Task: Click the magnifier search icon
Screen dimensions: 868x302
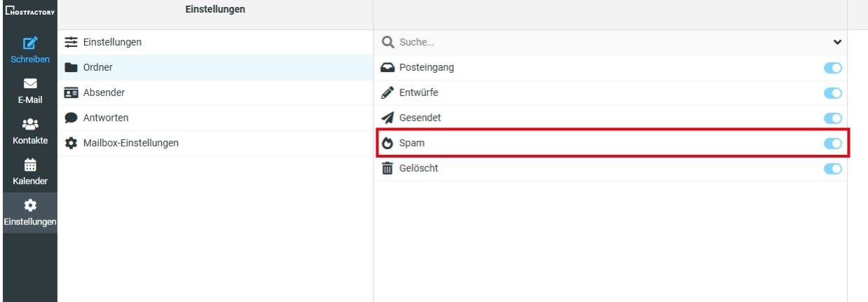Action: click(387, 42)
